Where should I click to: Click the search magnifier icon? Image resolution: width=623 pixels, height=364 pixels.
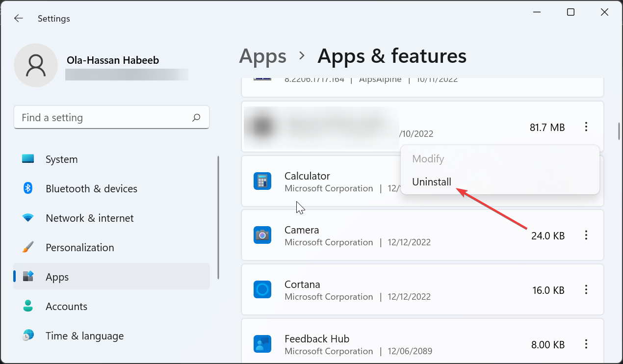(196, 118)
